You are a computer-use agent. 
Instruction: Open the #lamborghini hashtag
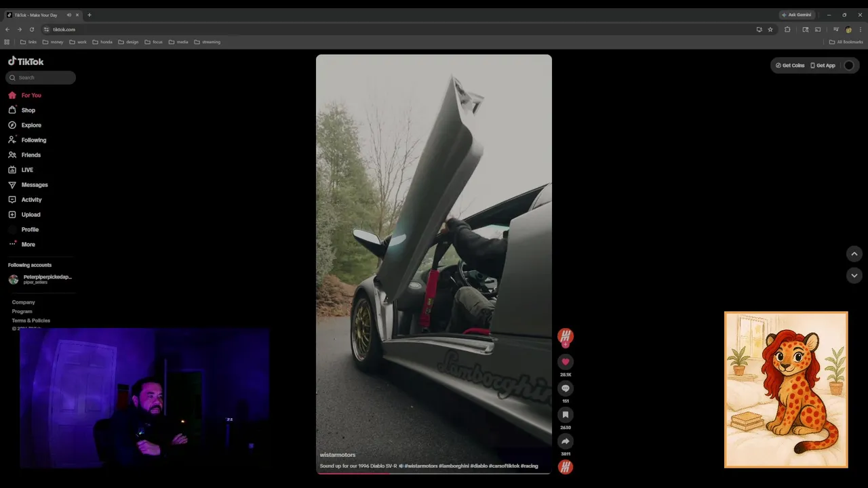click(x=454, y=466)
